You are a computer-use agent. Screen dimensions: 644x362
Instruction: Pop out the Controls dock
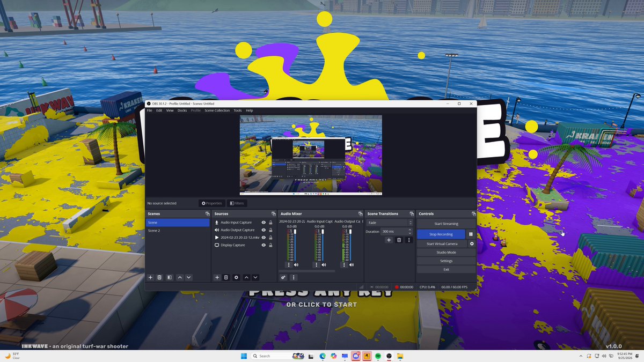(x=473, y=214)
